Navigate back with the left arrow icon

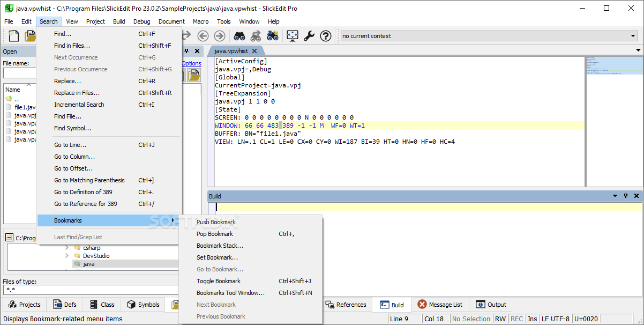(x=203, y=36)
